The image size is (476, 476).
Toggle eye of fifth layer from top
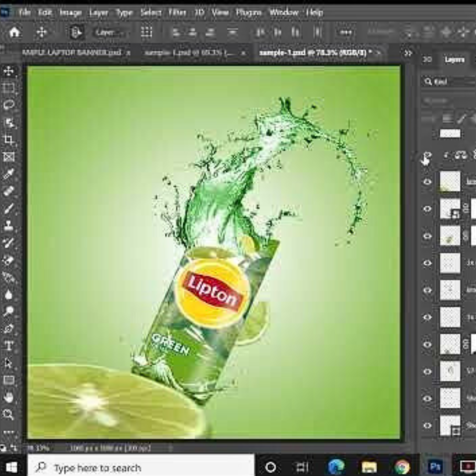coord(427,290)
